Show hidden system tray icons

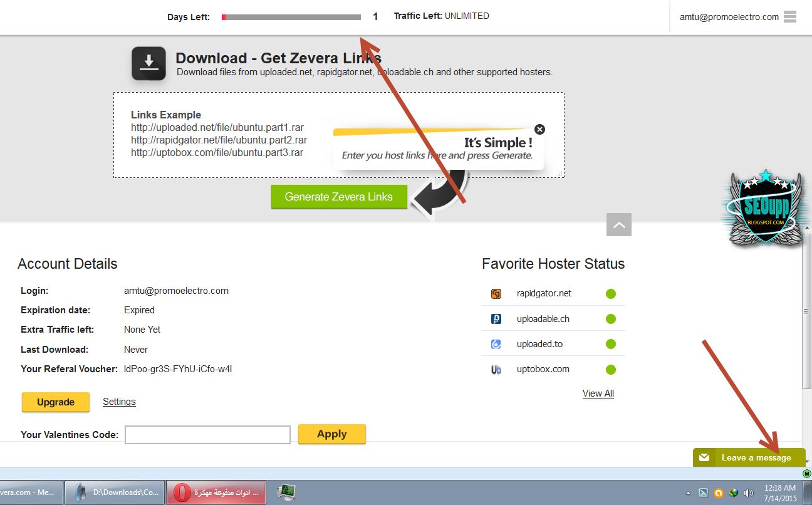pyautogui.click(x=689, y=493)
